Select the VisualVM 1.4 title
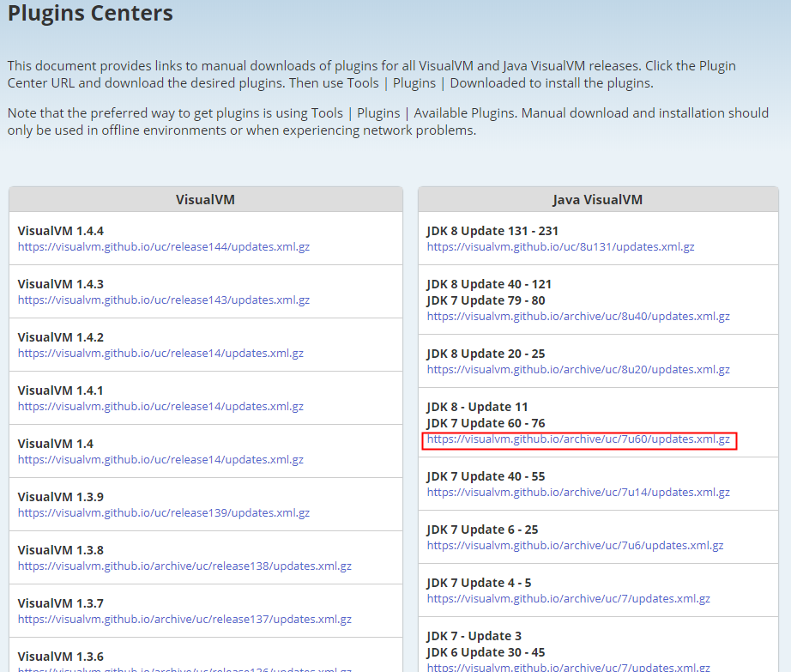The height and width of the screenshot is (672, 791). [56, 444]
